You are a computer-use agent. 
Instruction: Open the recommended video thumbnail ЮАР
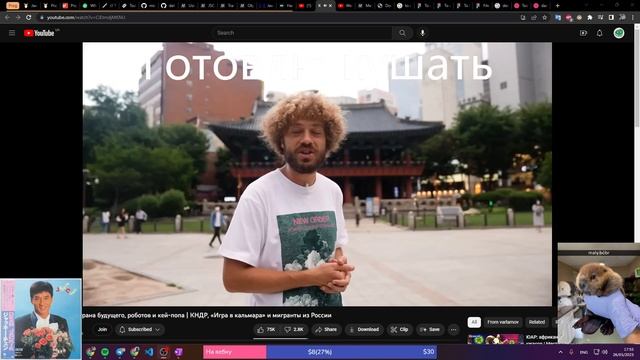pyautogui.click(x=495, y=339)
